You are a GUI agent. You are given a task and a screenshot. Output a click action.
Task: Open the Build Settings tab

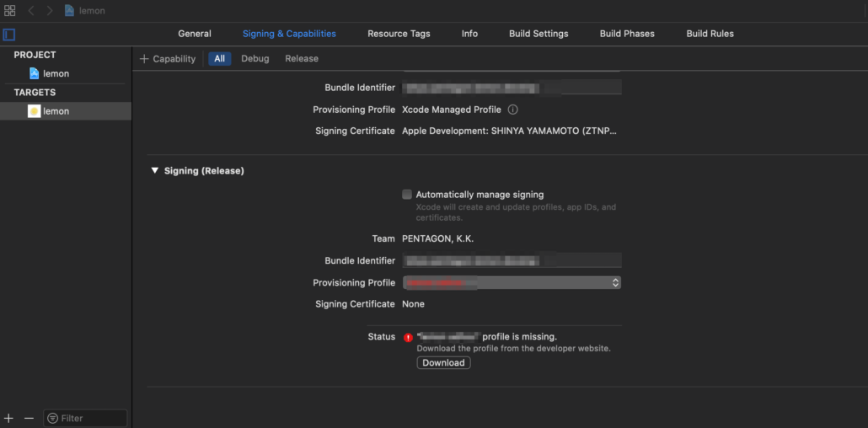(538, 34)
